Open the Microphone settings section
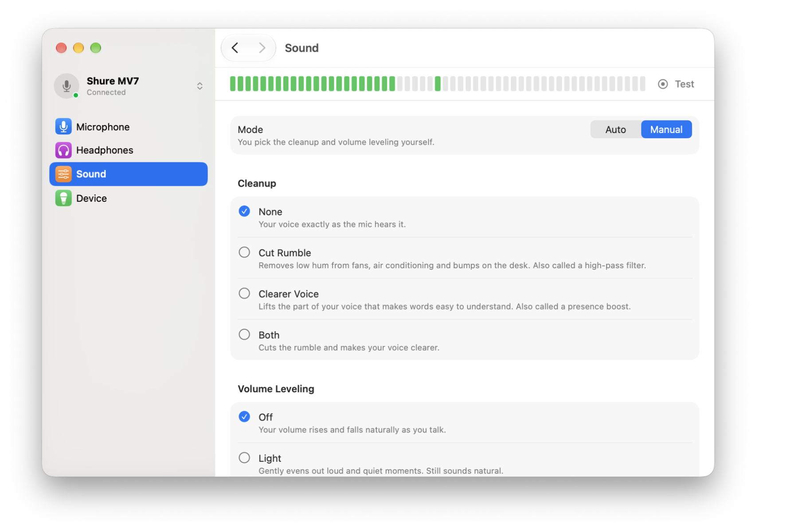Viewport: 798px width, 532px height. point(129,127)
